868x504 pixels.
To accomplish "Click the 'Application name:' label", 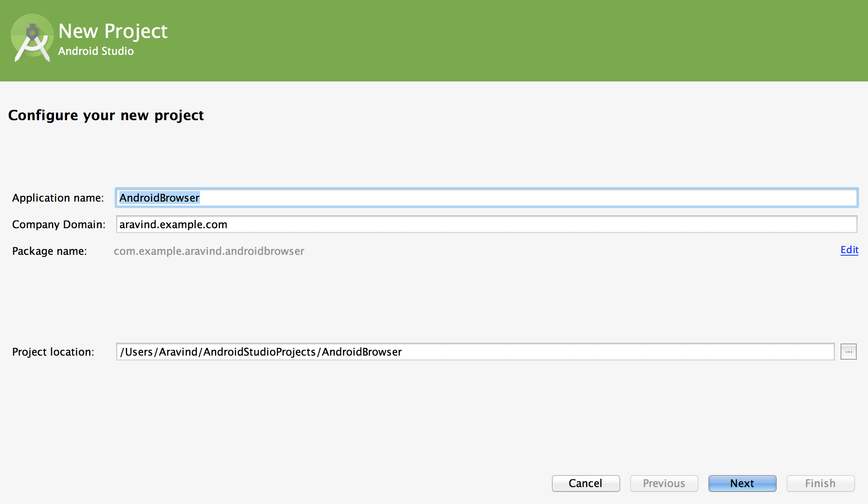I will click(58, 198).
